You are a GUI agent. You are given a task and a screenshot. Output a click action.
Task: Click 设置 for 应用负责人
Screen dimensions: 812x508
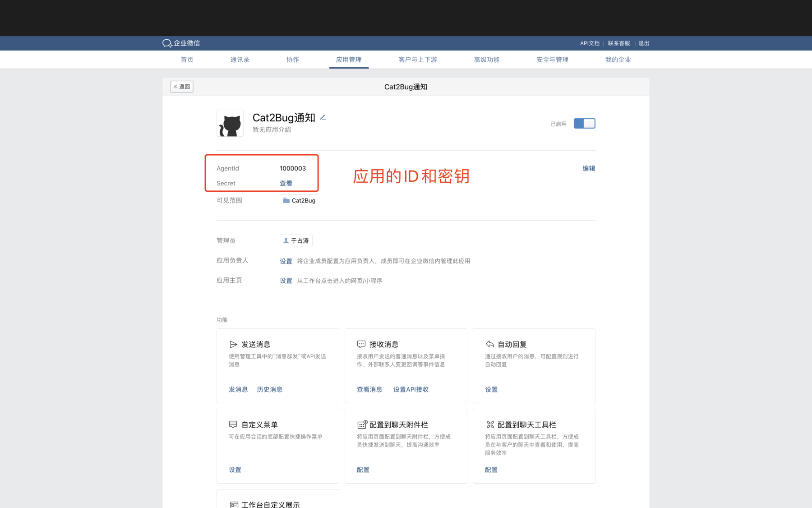286,261
